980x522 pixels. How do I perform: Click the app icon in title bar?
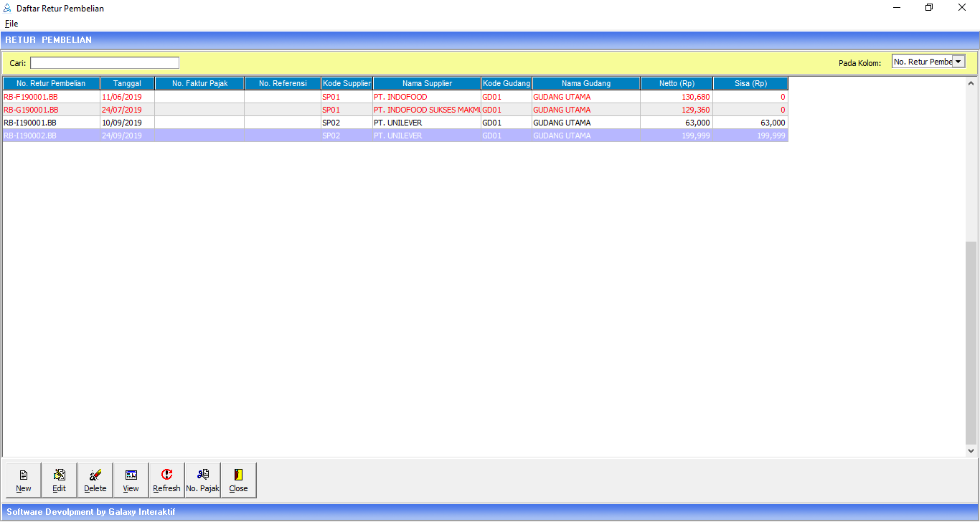tap(8, 8)
